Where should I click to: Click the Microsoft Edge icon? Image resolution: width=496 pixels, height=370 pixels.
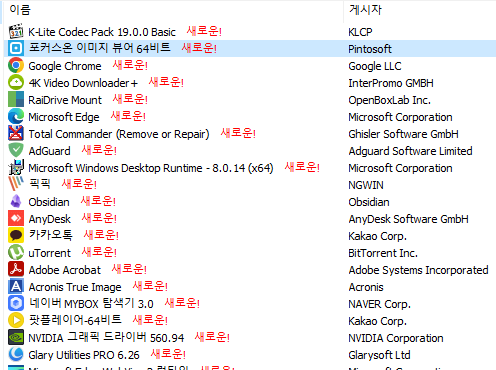tap(16, 116)
